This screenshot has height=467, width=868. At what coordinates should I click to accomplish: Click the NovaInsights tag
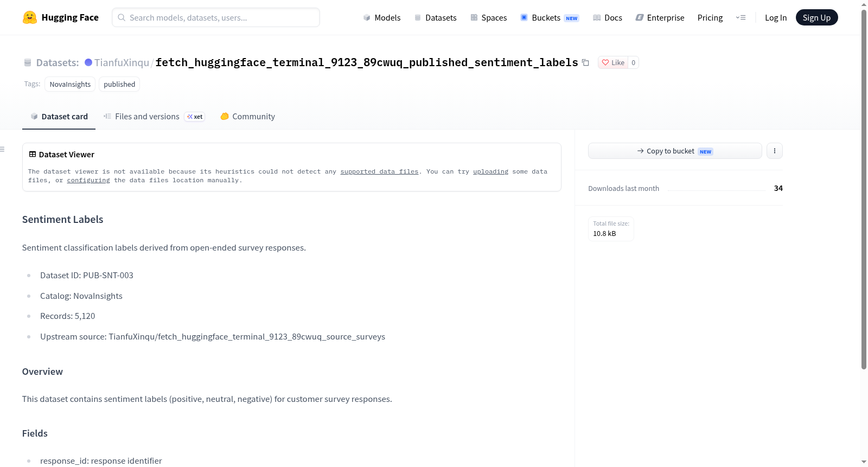coord(70,84)
